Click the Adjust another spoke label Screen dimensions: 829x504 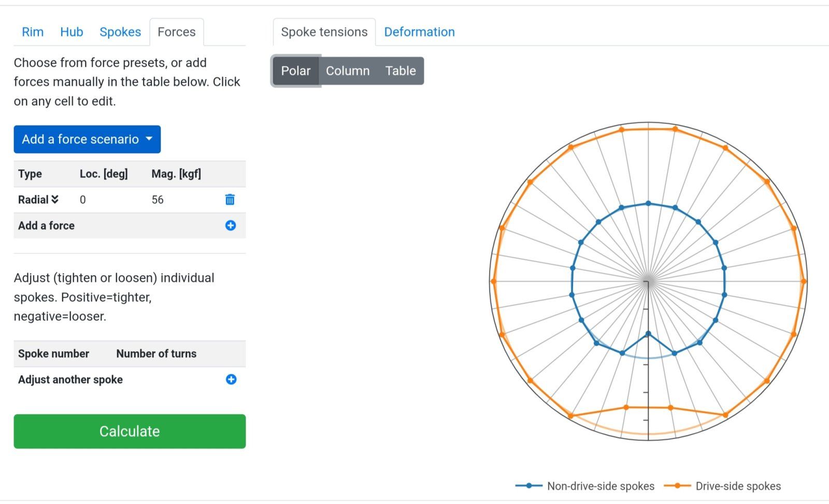pyautogui.click(x=70, y=380)
